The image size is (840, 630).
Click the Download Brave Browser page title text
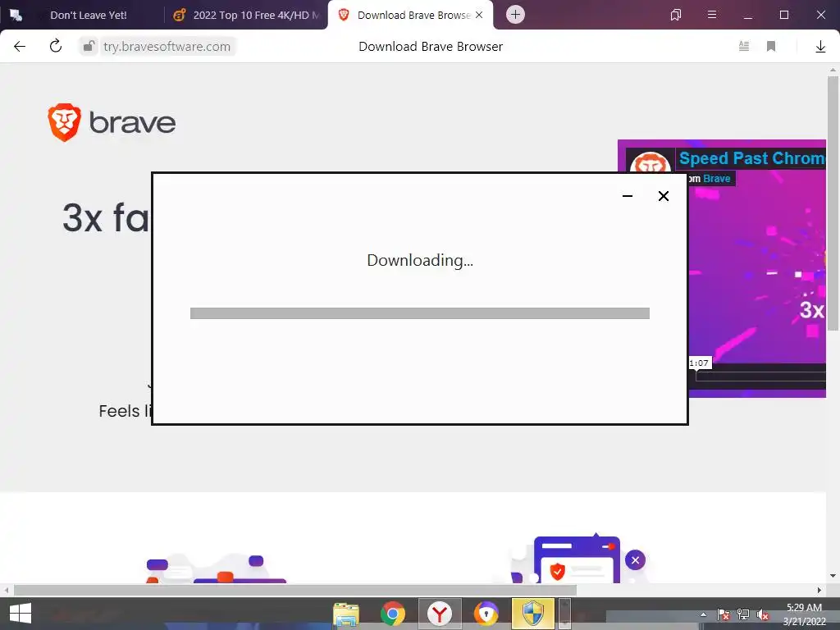click(431, 47)
